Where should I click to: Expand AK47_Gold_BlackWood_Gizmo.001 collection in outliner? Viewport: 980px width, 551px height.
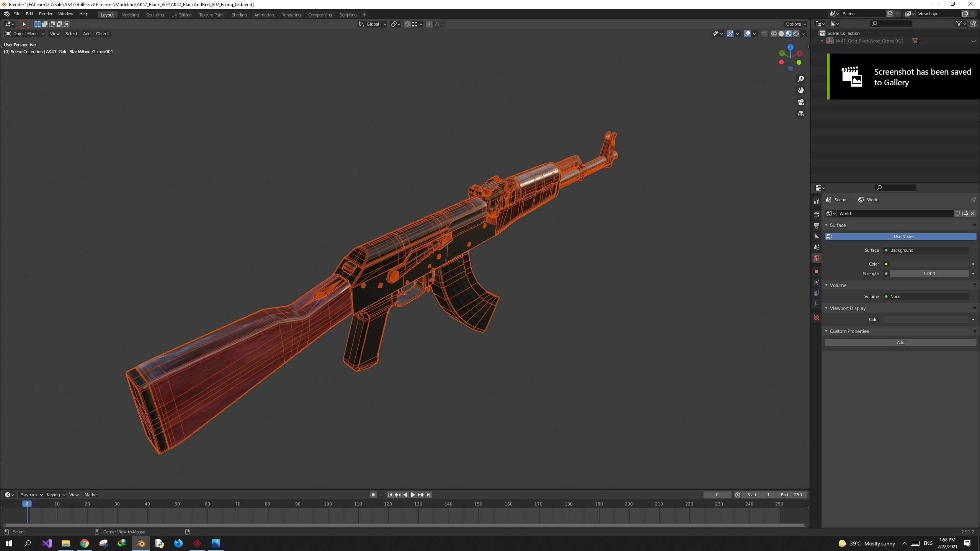[x=822, y=41]
